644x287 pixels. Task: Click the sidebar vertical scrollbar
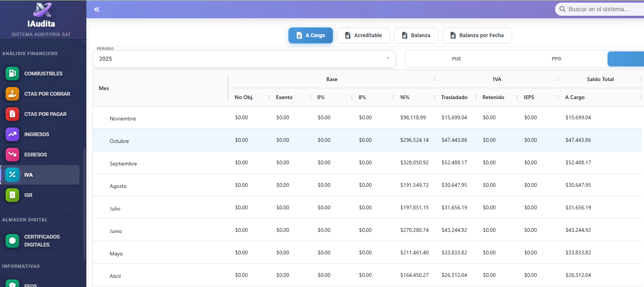(84, 203)
